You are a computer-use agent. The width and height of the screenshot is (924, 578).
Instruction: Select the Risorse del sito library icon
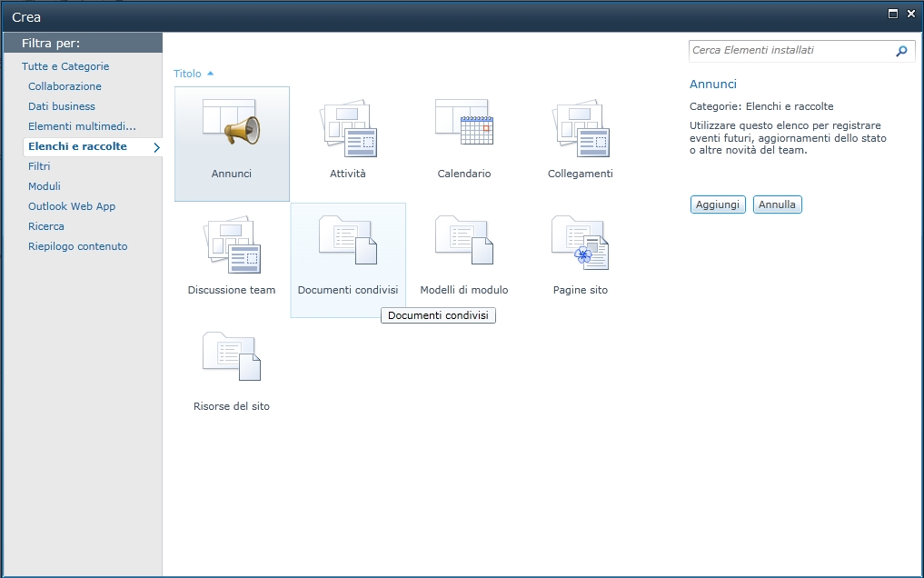(x=232, y=356)
